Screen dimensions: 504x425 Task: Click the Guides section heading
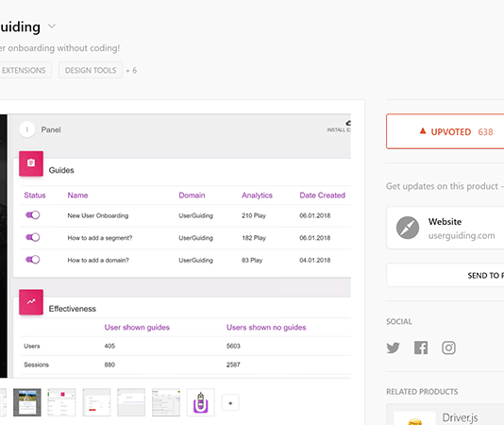point(61,170)
